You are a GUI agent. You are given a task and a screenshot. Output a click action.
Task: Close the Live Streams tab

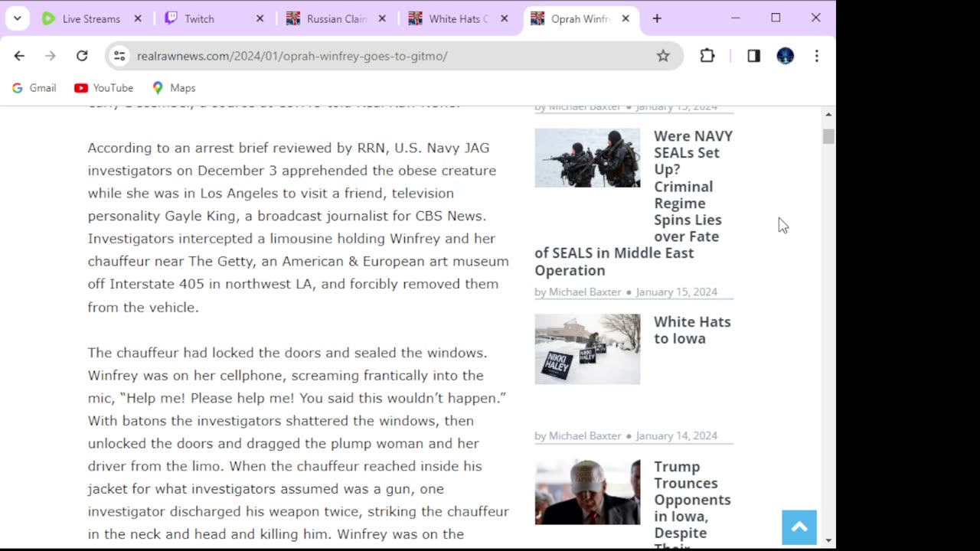[138, 18]
